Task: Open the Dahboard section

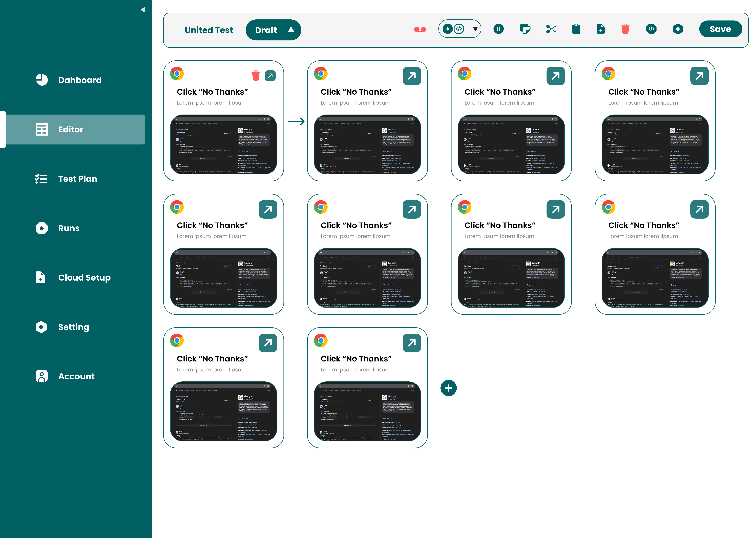Action: [68, 80]
